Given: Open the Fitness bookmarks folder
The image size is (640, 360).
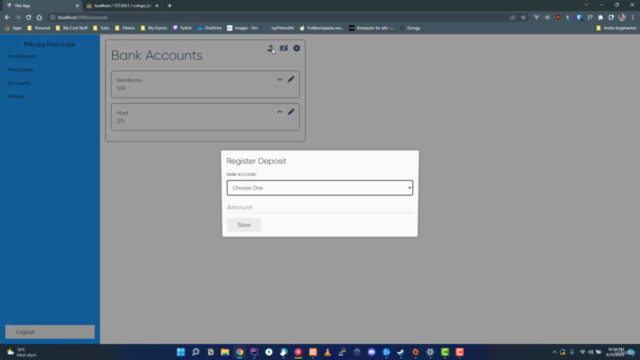Looking at the screenshot, I should [125, 28].
